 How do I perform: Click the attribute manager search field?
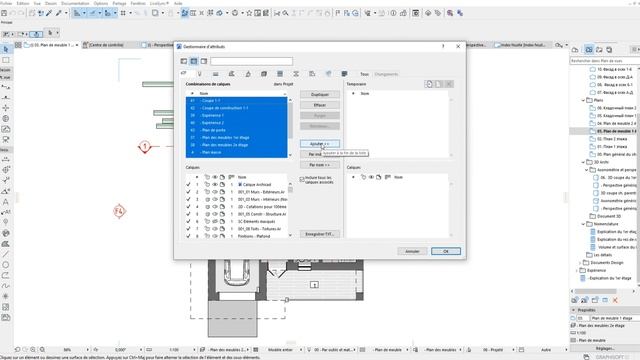tap(251, 61)
